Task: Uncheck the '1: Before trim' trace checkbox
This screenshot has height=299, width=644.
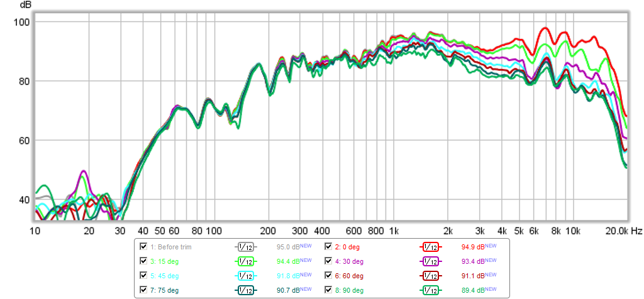Action: (x=143, y=247)
